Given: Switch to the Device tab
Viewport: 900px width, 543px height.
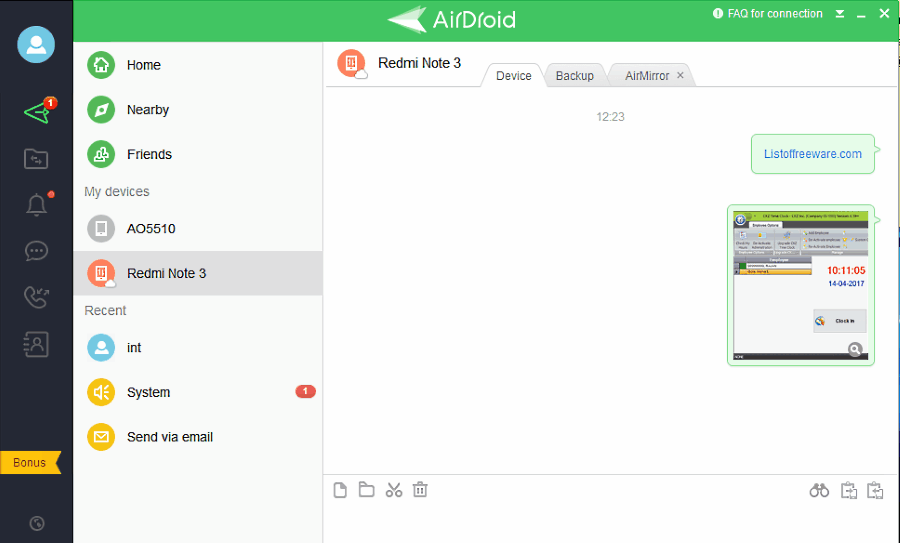Looking at the screenshot, I should [x=513, y=76].
